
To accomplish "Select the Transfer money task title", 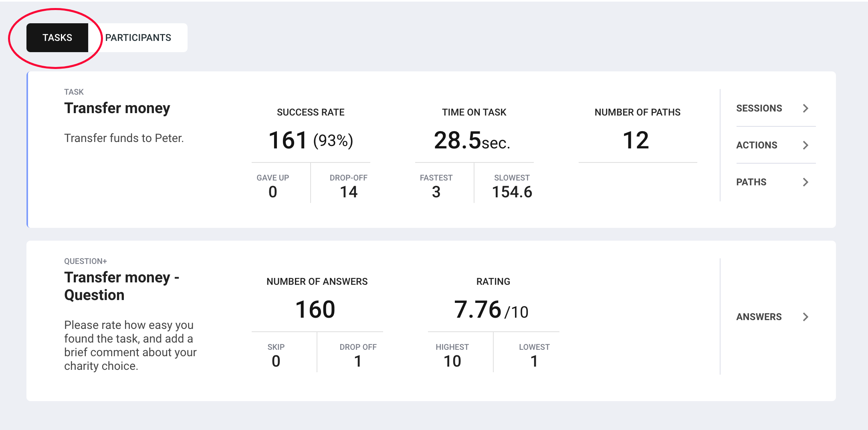I will point(117,108).
